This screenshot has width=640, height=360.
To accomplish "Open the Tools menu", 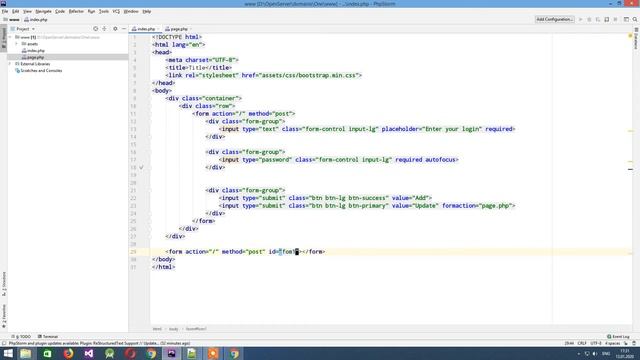I will point(104,11).
